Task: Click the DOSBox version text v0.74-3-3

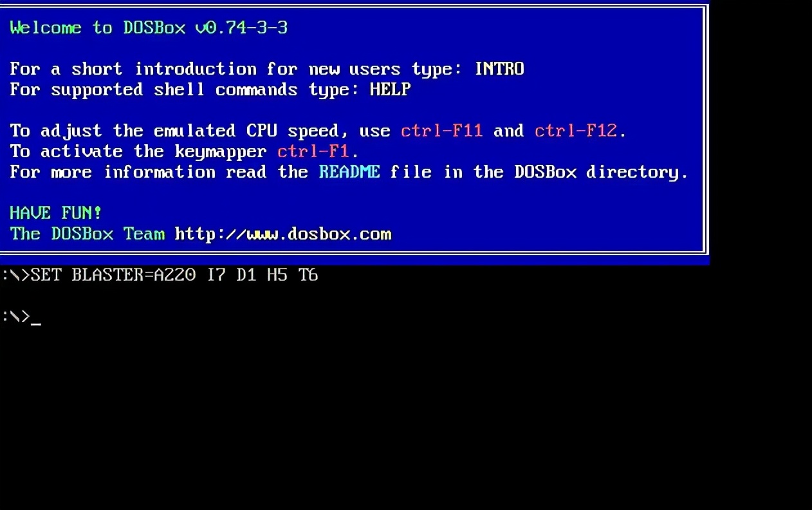Action: pos(241,28)
